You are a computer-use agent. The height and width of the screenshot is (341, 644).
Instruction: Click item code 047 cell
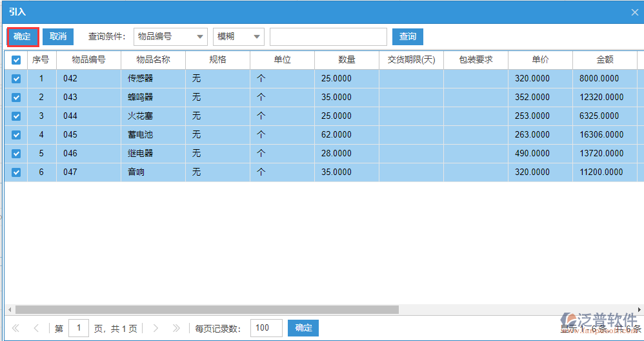click(88, 172)
